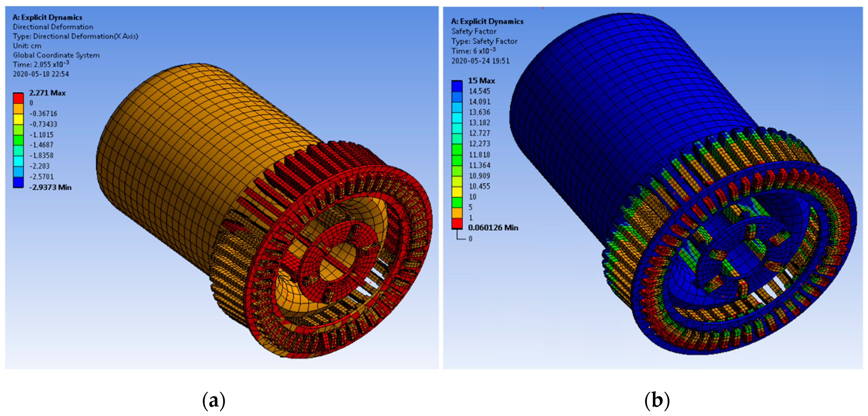This screenshot has width=868, height=416.
Task: Click the -1.4687 legend value label
Action: click(41, 145)
